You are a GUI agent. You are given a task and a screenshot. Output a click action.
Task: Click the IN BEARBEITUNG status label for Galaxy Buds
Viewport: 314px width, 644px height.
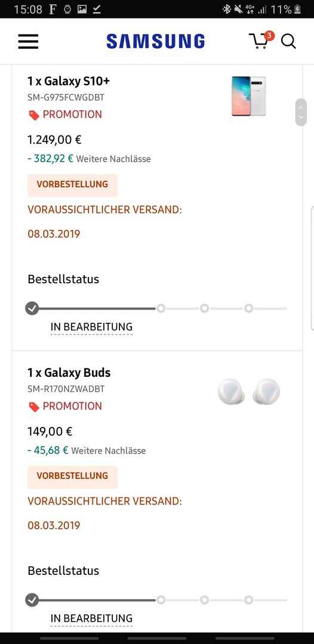pyautogui.click(x=92, y=618)
